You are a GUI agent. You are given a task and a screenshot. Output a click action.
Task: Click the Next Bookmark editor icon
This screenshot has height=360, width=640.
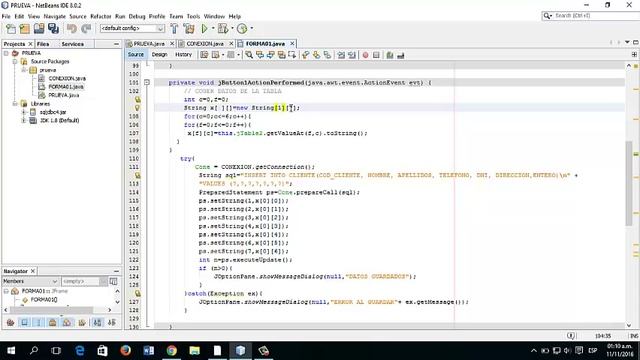tap(316, 55)
